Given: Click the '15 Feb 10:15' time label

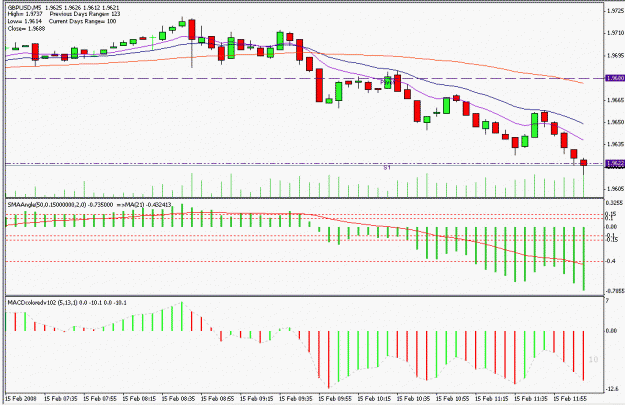Looking at the screenshot, I should click(x=374, y=398).
